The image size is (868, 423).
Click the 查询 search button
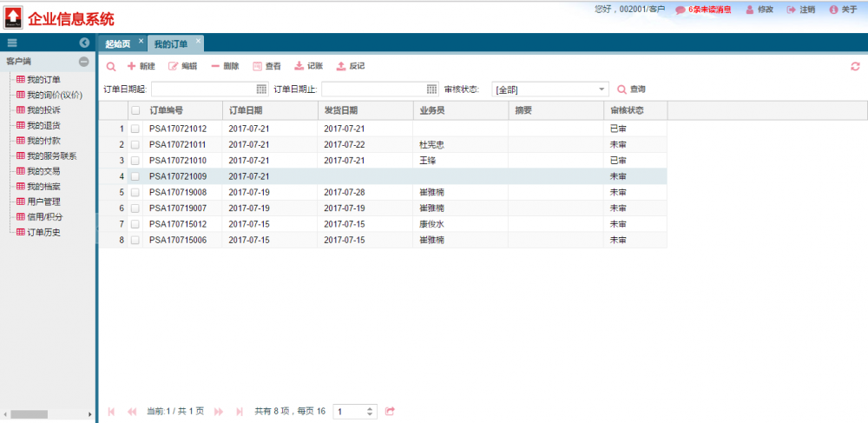(x=631, y=89)
